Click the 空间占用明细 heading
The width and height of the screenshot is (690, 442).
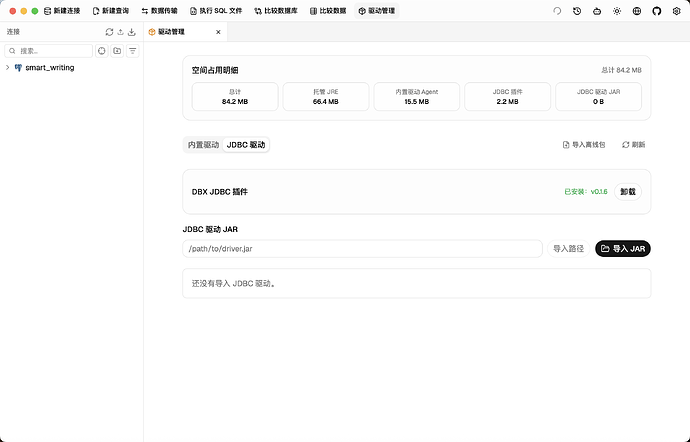215,70
